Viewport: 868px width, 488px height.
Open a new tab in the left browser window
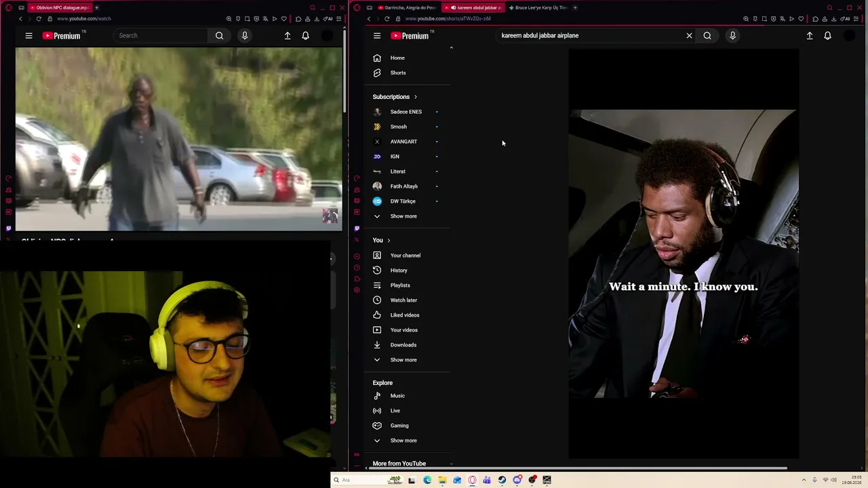[96, 7]
